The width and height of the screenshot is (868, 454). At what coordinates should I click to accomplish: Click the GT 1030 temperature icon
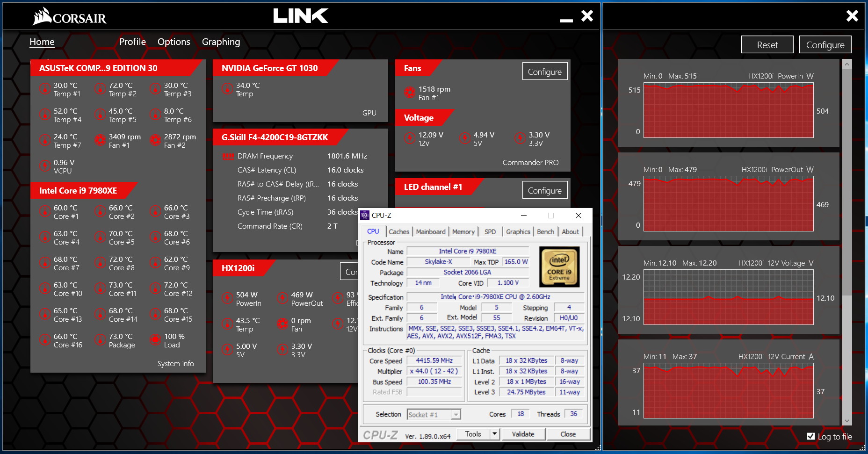coord(227,89)
